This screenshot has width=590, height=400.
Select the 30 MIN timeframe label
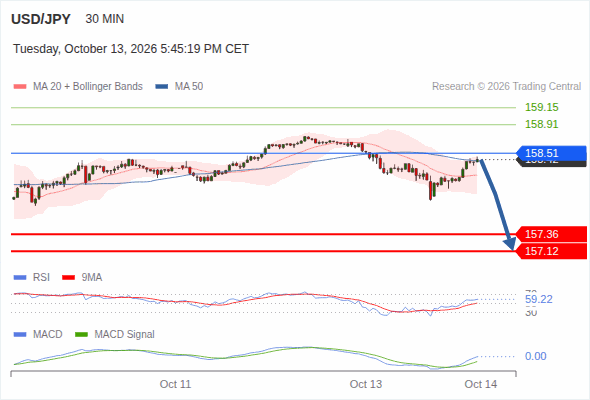click(x=105, y=19)
